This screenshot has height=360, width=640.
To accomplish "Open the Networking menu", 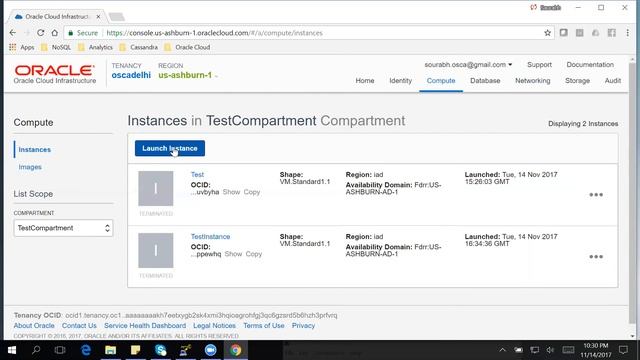I will (x=533, y=81).
